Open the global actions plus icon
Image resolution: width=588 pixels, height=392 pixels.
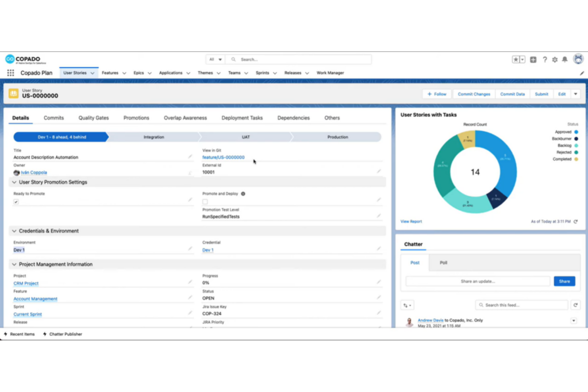pyautogui.click(x=533, y=60)
